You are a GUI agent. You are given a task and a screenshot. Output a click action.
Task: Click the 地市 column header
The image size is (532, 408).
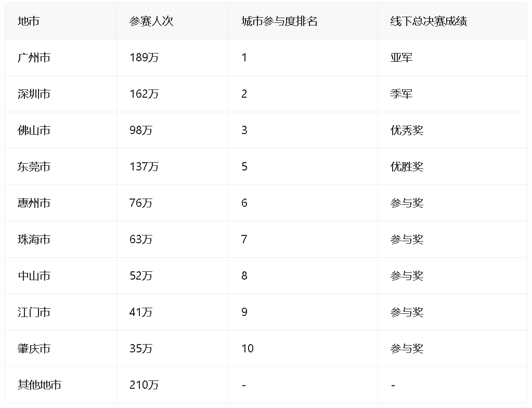point(29,21)
